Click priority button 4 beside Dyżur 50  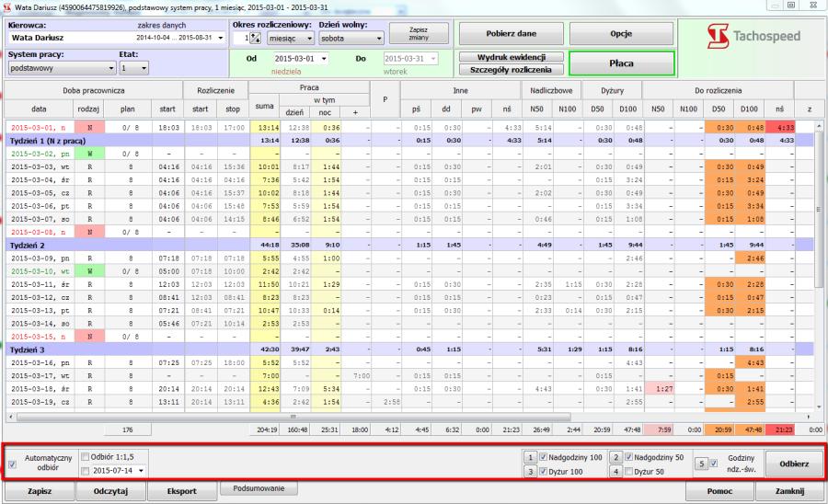615,471
